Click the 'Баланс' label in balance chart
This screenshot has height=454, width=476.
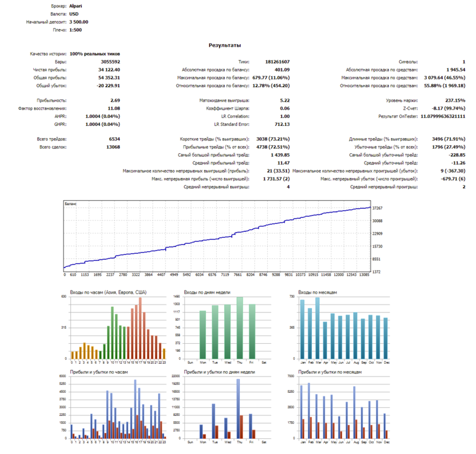(71, 204)
